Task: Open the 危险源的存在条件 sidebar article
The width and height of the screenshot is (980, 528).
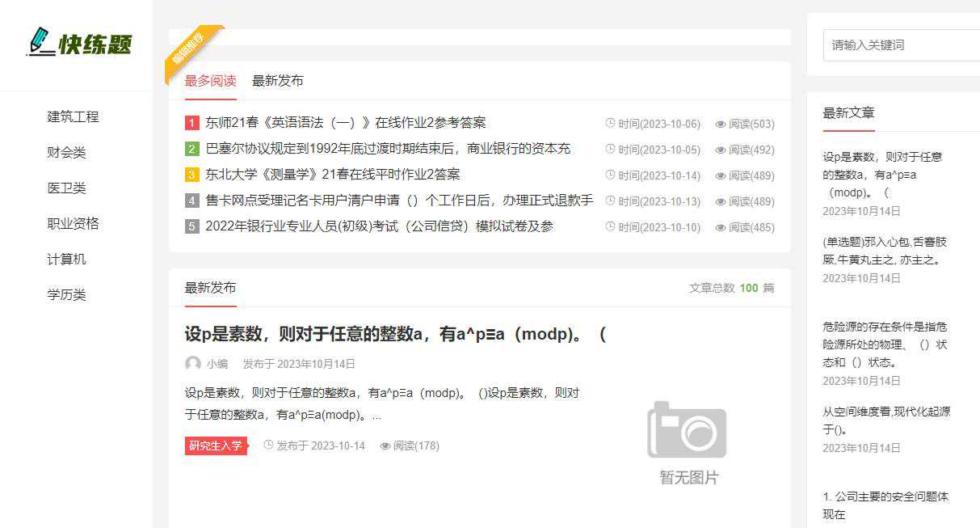Action: [x=885, y=344]
